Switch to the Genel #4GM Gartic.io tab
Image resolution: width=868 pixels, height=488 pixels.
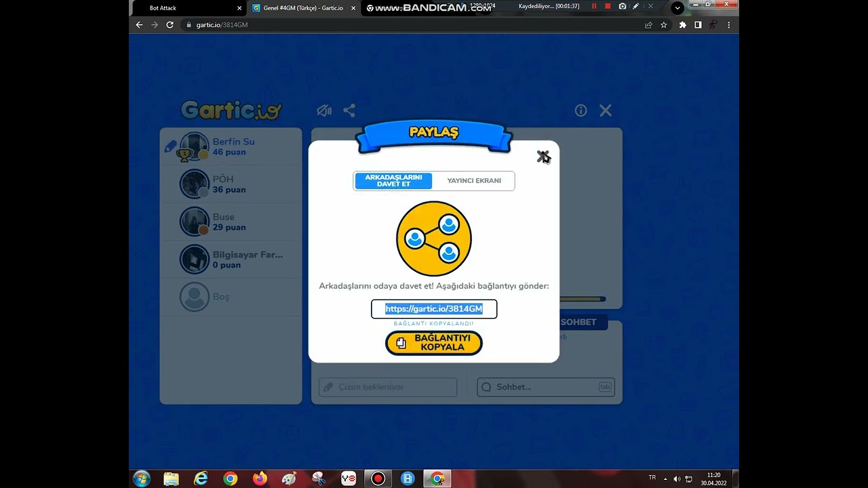pos(303,8)
